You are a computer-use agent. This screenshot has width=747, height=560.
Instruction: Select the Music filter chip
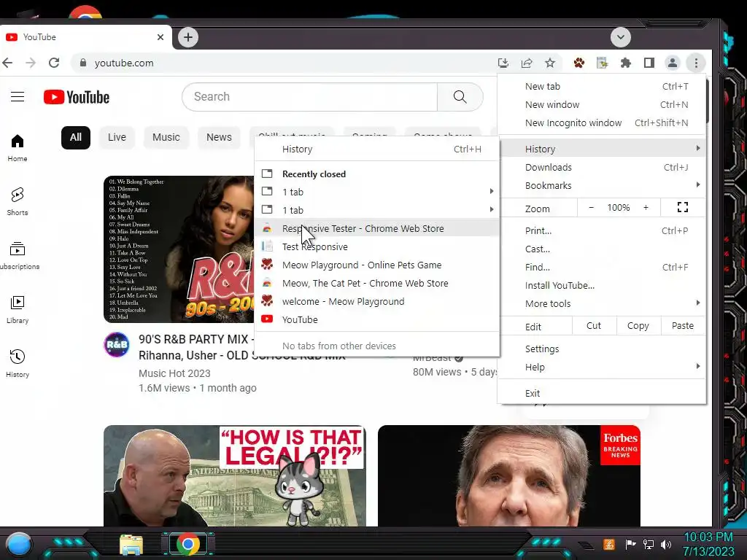click(166, 137)
